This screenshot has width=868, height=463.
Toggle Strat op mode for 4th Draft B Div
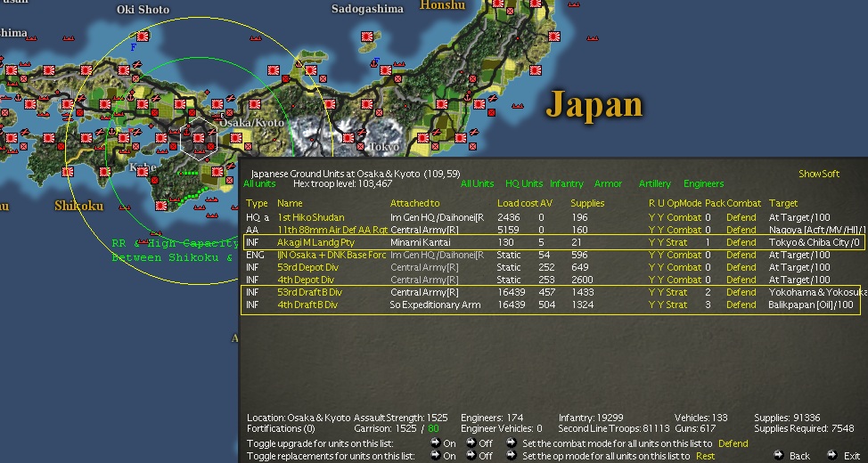pos(677,305)
